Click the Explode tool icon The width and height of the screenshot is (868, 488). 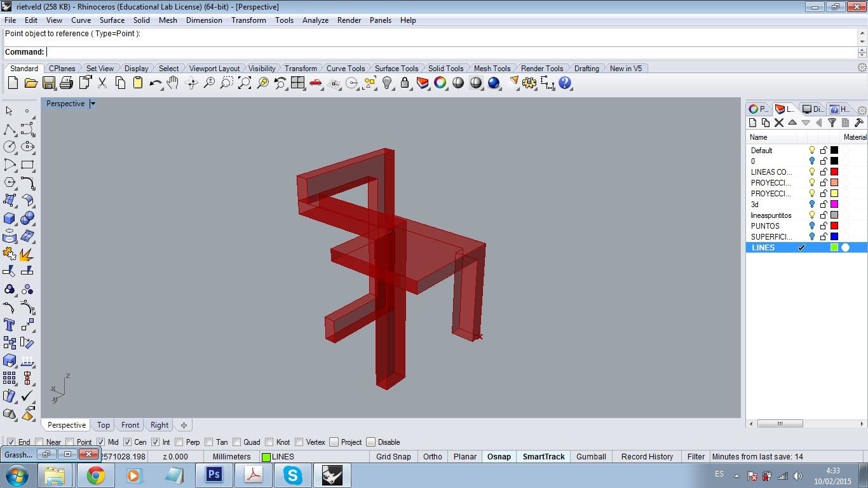coord(27,254)
